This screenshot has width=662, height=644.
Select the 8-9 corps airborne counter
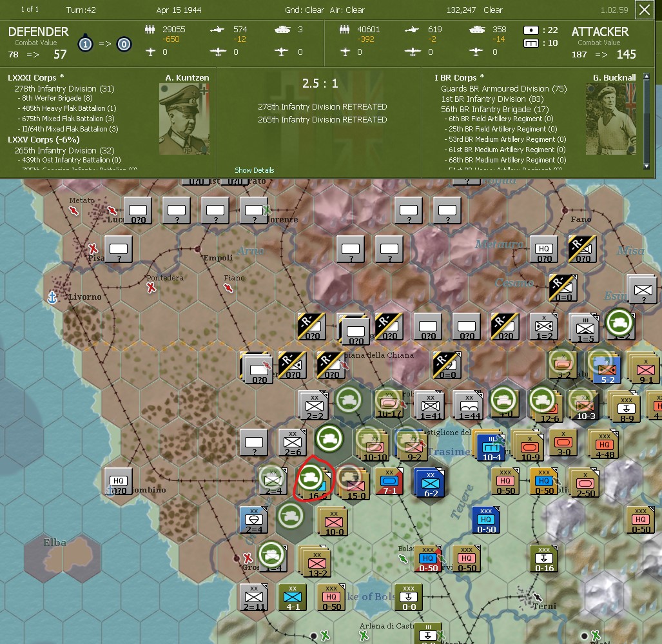tap(626, 407)
